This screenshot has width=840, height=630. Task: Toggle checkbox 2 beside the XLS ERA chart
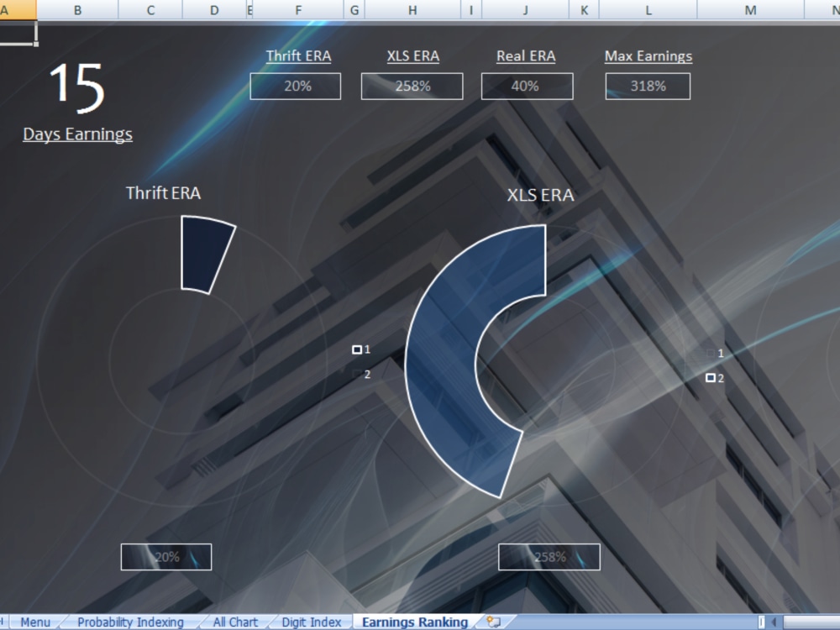356,374
